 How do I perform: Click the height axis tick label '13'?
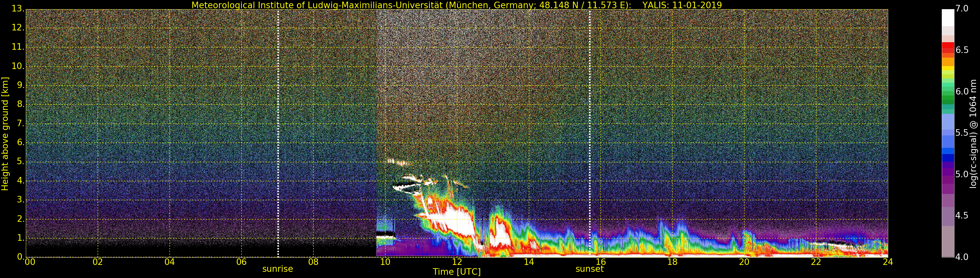[x=19, y=9]
